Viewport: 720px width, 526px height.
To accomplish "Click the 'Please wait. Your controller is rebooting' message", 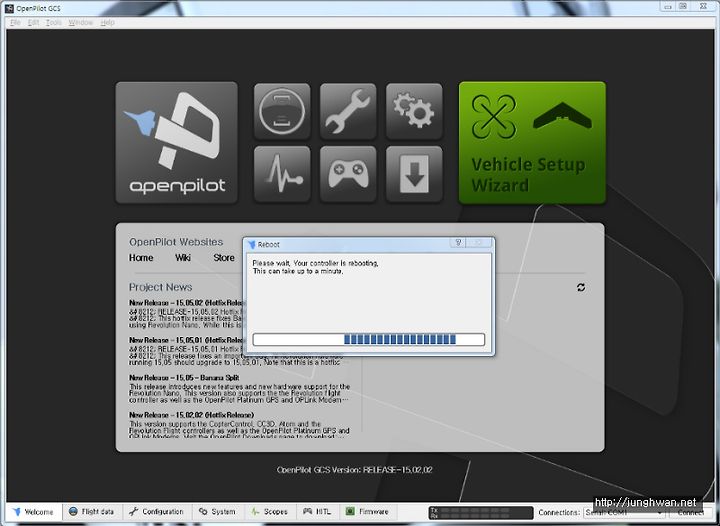I will 315,263.
